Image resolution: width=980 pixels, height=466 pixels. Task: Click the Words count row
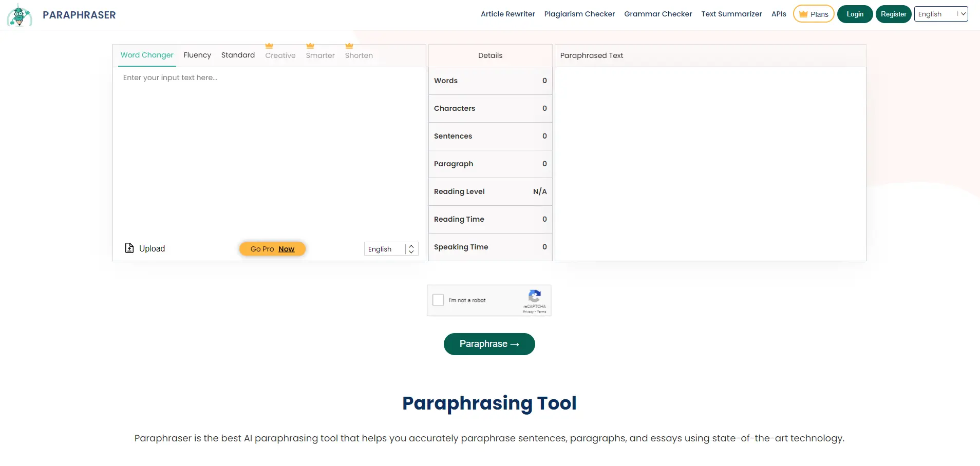pyautogui.click(x=491, y=81)
